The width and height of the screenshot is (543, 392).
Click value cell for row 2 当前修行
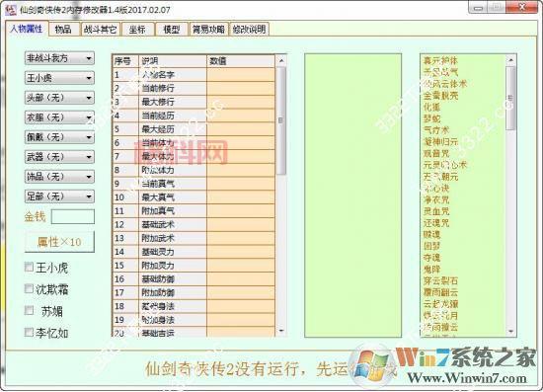click(x=241, y=88)
